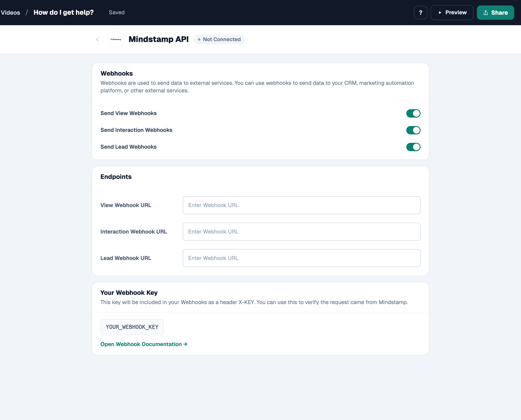Open Webhook Documentation link

[144, 344]
